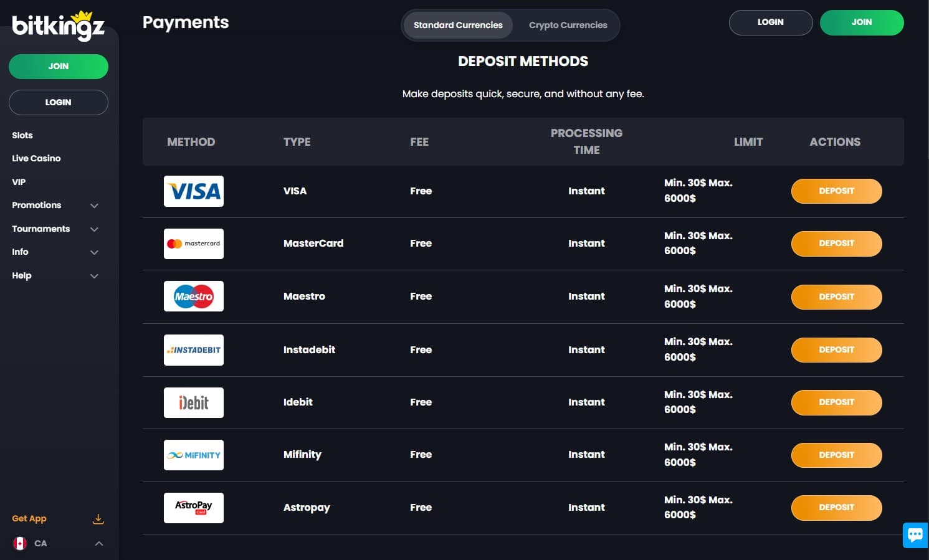The image size is (929, 560).
Task: Expand the Tournaments submenu chevron
Action: click(94, 229)
